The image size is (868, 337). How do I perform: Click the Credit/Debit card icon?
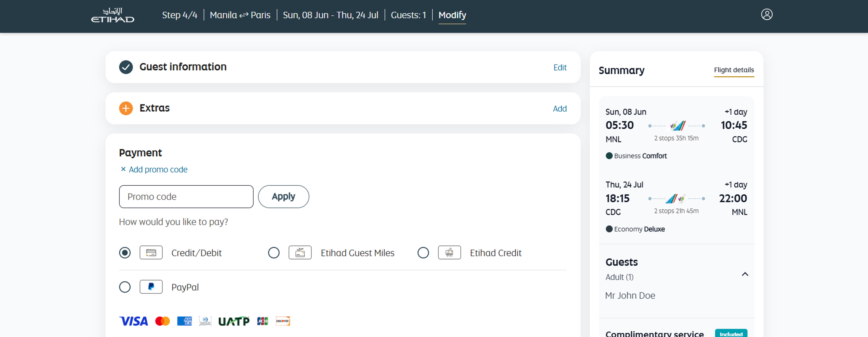tap(151, 253)
